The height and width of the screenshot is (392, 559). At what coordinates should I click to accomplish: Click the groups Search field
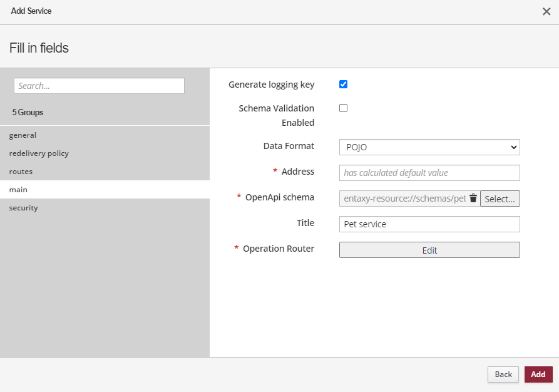pyautogui.click(x=98, y=85)
